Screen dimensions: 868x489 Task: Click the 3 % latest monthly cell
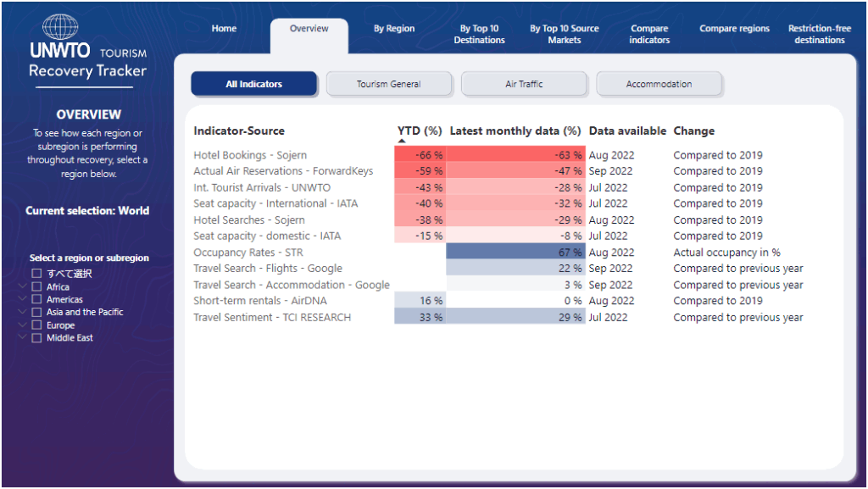(x=516, y=284)
